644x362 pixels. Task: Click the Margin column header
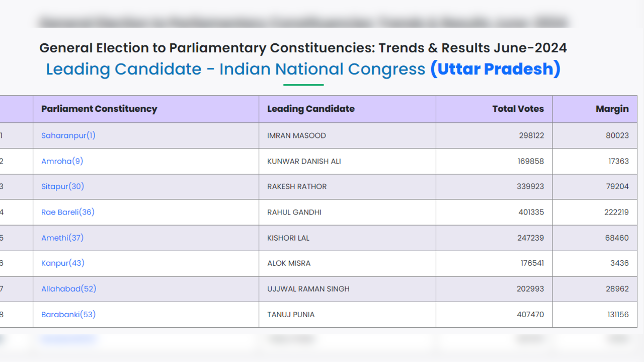pos(612,109)
